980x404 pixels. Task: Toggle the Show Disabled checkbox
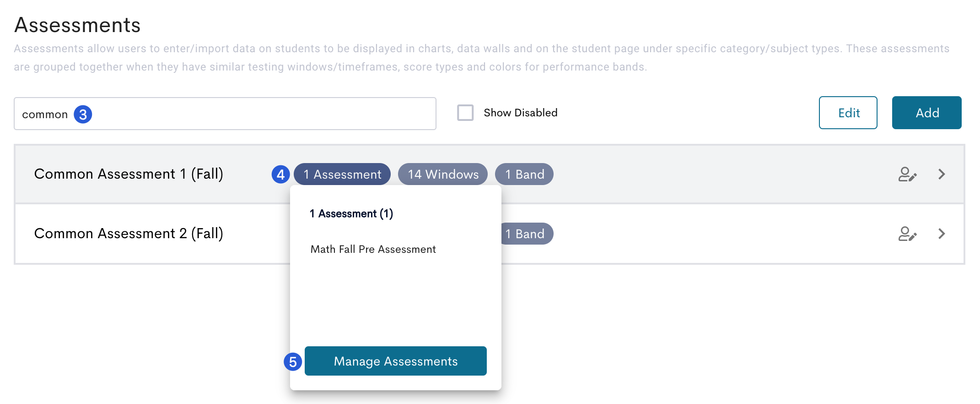(x=465, y=113)
